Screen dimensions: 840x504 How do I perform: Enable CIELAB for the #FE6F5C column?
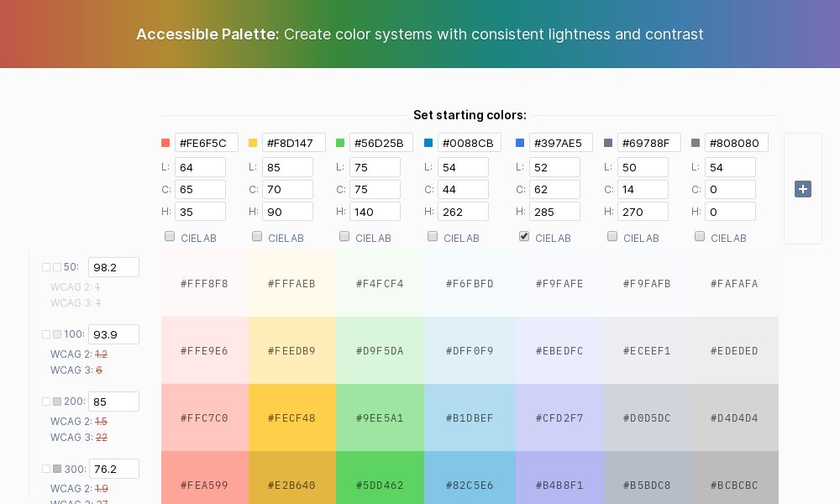tap(170, 236)
